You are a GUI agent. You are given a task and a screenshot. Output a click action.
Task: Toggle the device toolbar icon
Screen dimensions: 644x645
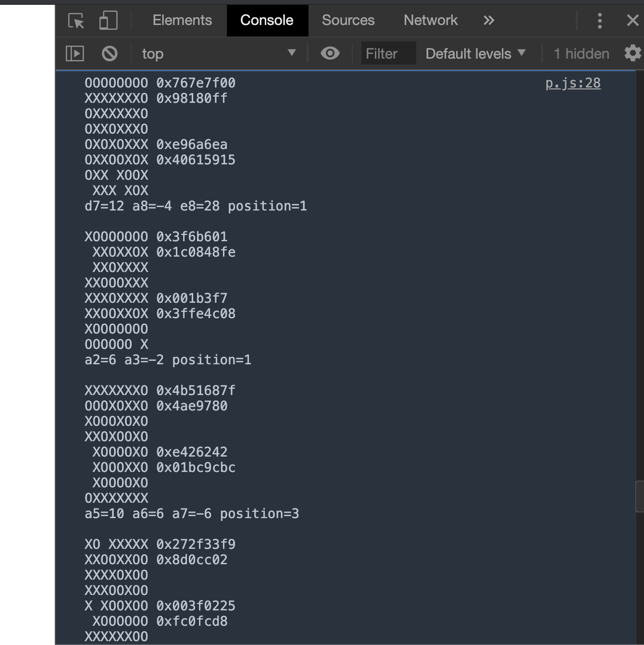point(108,21)
